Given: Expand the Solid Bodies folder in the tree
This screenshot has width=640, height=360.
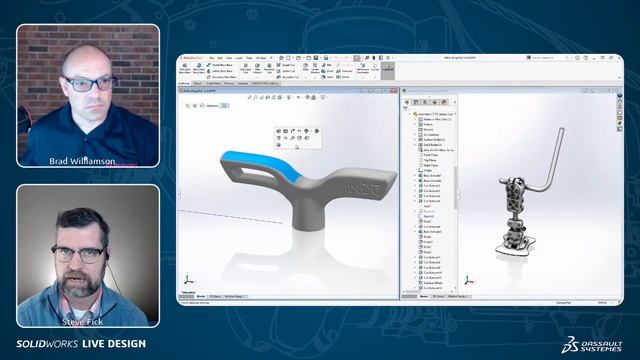Looking at the screenshot, I should click(416, 145).
